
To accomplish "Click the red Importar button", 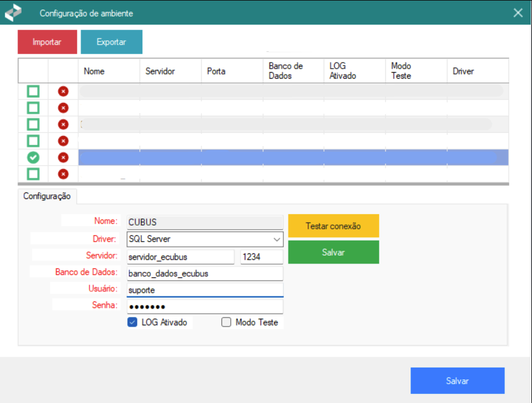I will tap(47, 42).
